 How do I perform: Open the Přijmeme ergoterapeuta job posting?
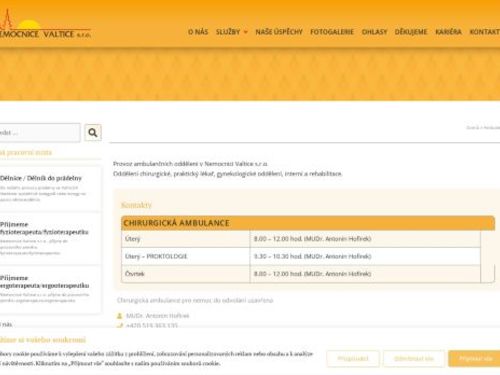pos(44,282)
